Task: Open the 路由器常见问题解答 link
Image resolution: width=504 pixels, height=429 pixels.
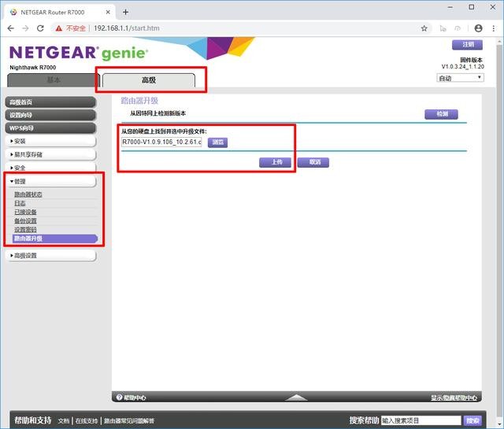Action: click(129, 420)
